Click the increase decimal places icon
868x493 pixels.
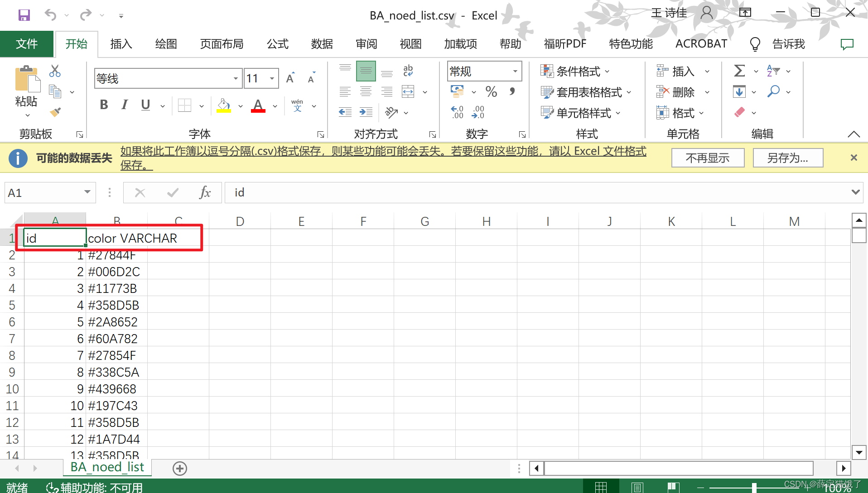pyautogui.click(x=458, y=112)
